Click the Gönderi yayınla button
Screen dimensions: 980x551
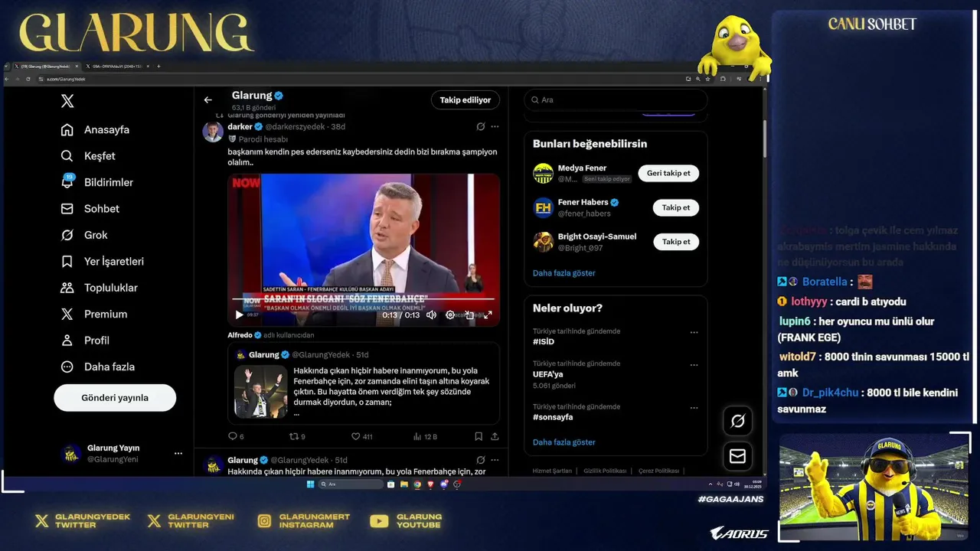click(x=115, y=398)
